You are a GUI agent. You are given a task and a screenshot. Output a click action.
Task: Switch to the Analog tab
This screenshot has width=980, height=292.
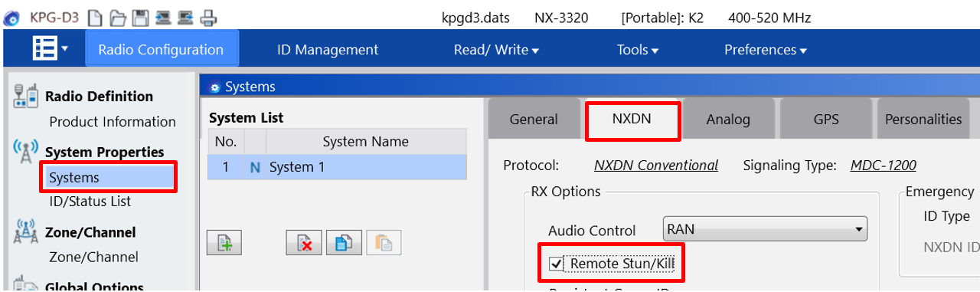click(728, 120)
